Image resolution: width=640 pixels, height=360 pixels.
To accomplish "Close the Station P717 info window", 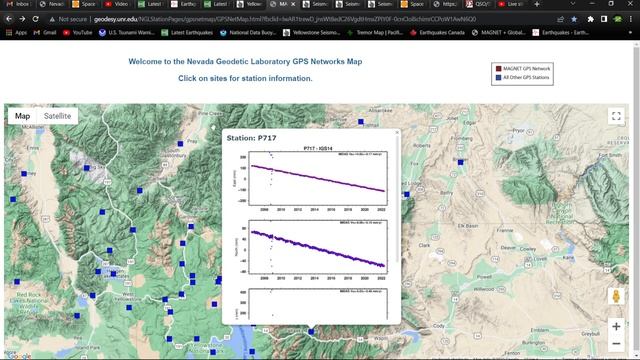I will [397, 133].
